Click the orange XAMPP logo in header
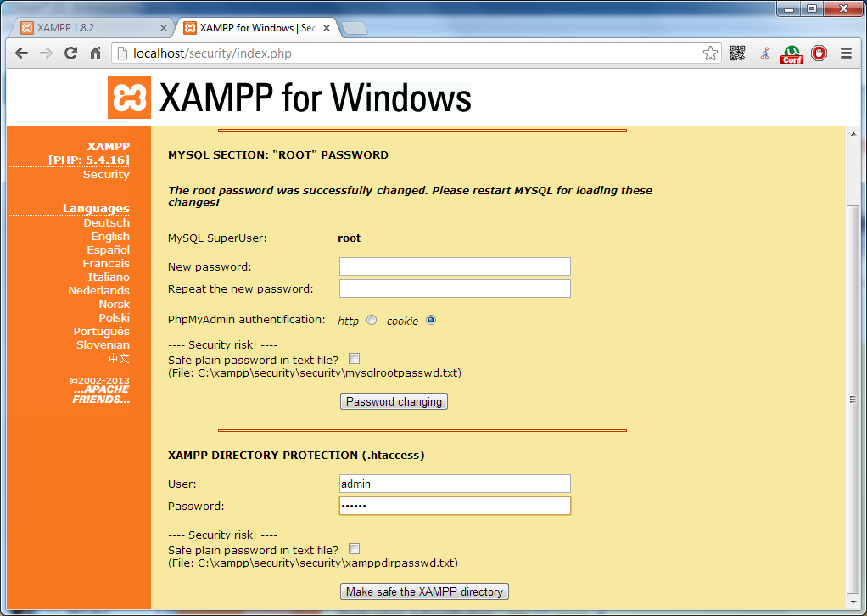867x616 pixels. 129,98
